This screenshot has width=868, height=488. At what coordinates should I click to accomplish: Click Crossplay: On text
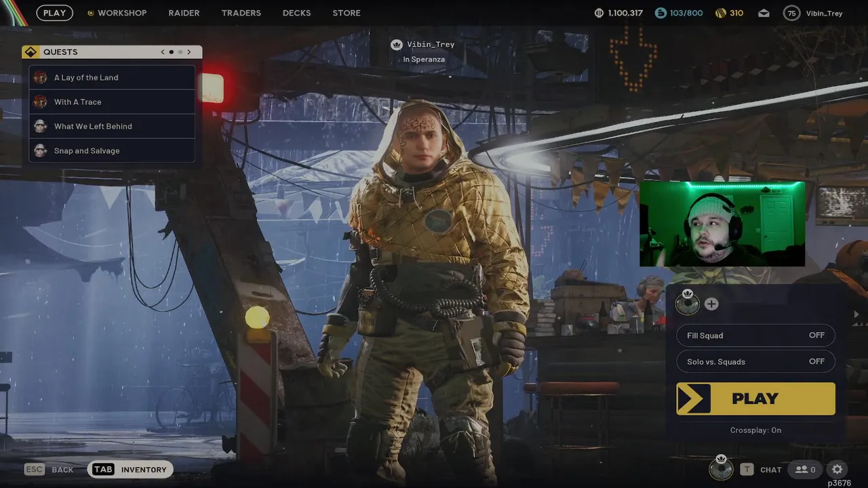click(x=755, y=430)
